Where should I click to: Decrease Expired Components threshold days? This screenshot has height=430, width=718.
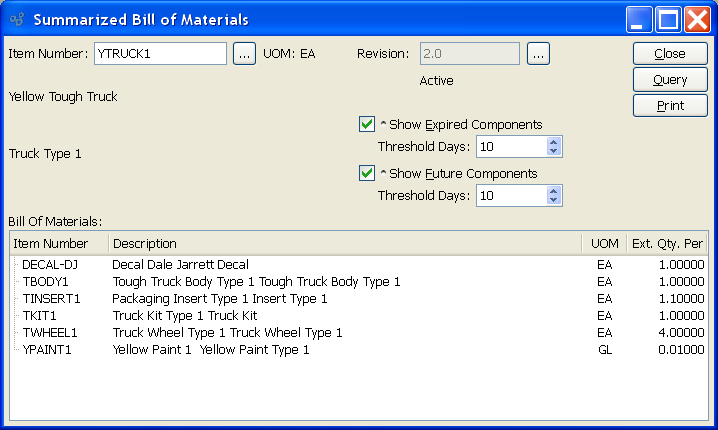555,152
